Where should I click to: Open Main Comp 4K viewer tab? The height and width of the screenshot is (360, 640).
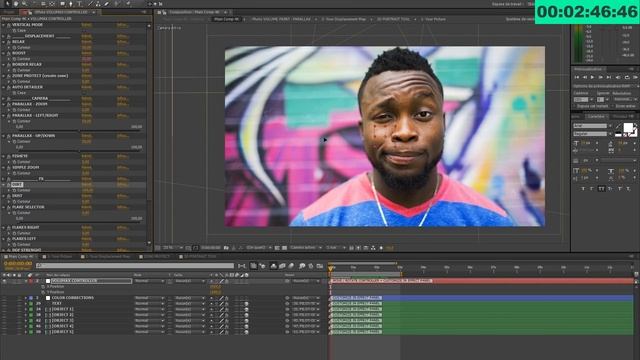point(226,19)
